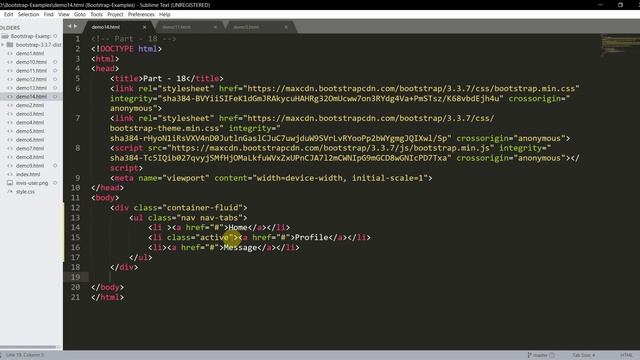Restore down the Sublime Text window

[620, 4]
